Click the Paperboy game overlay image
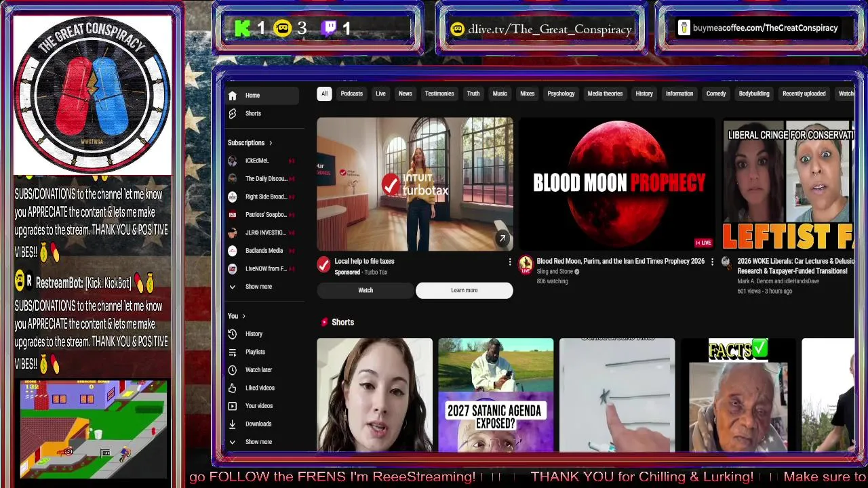This screenshot has width=868, height=488. 94,430
